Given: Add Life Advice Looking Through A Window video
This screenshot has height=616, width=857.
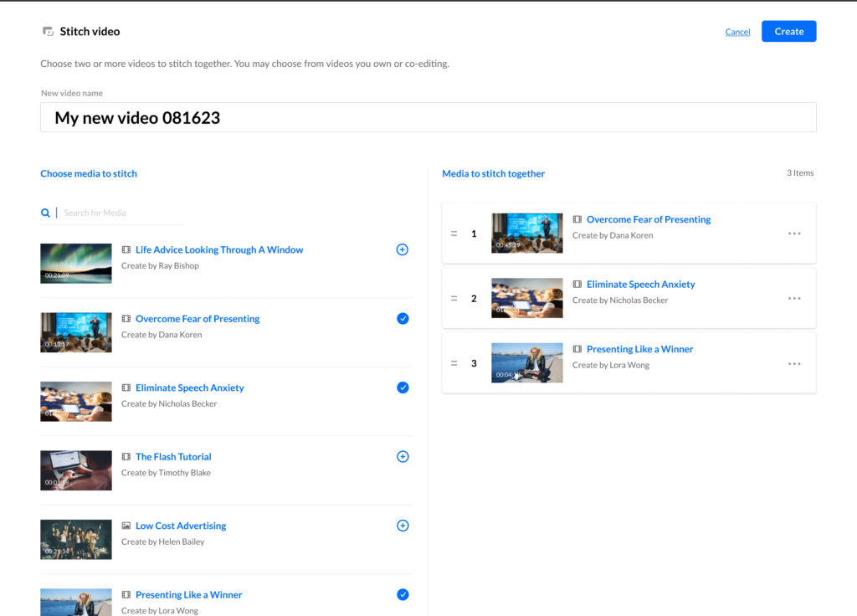Looking at the screenshot, I should click(x=402, y=249).
